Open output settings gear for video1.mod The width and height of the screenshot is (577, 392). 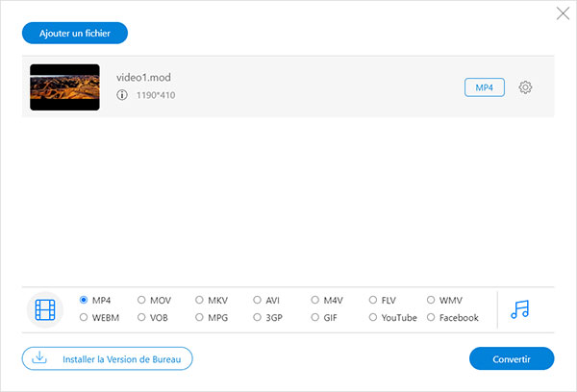(525, 87)
